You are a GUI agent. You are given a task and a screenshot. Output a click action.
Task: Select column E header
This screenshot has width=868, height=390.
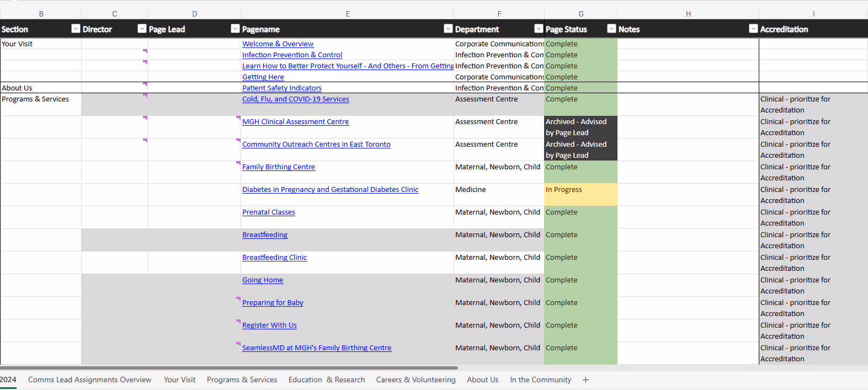click(x=348, y=14)
